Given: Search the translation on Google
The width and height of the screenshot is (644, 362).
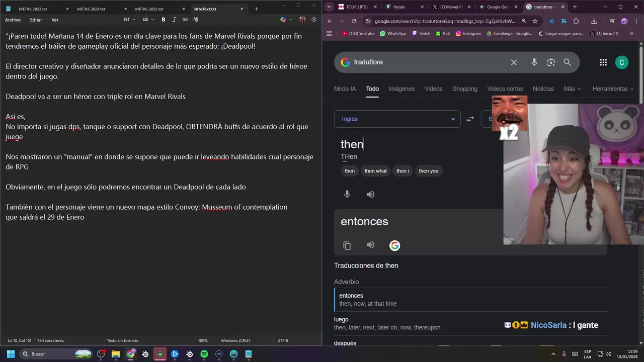Looking at the screenshot, I should 395,245.
